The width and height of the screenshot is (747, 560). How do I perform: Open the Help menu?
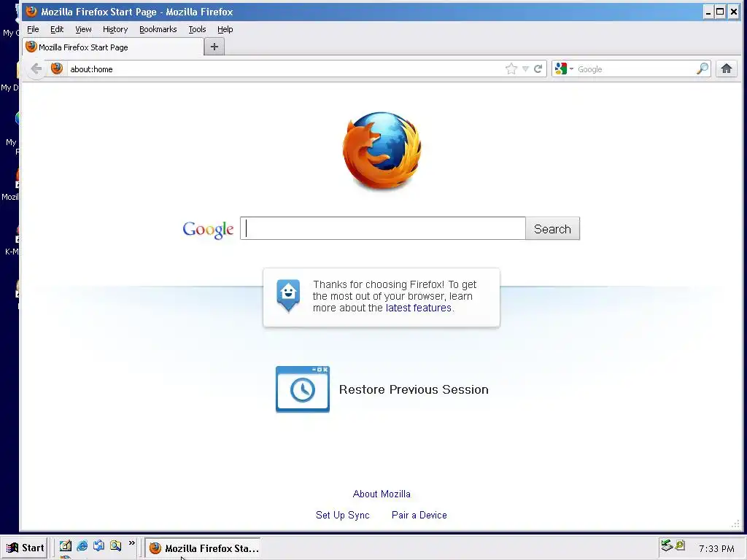pos(225,29)
